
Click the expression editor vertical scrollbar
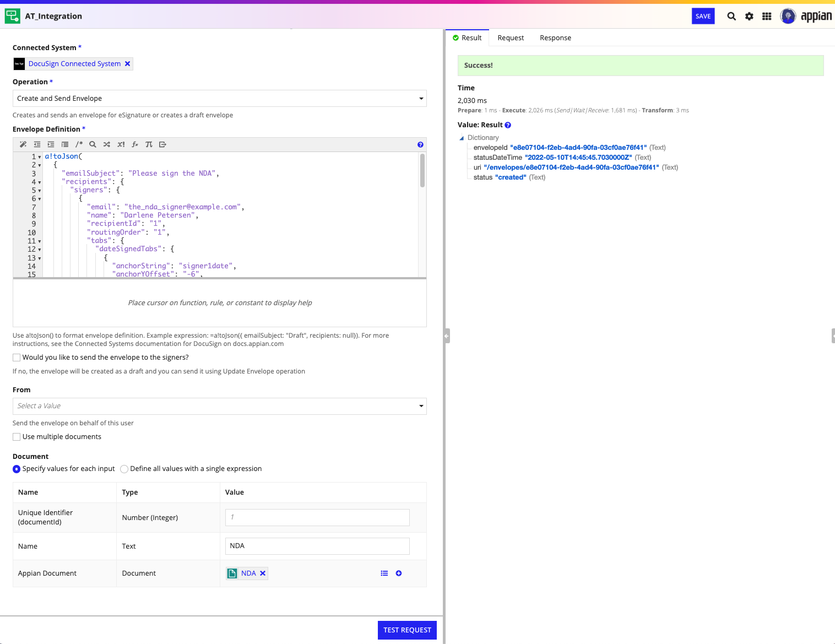tap(422, 171)
